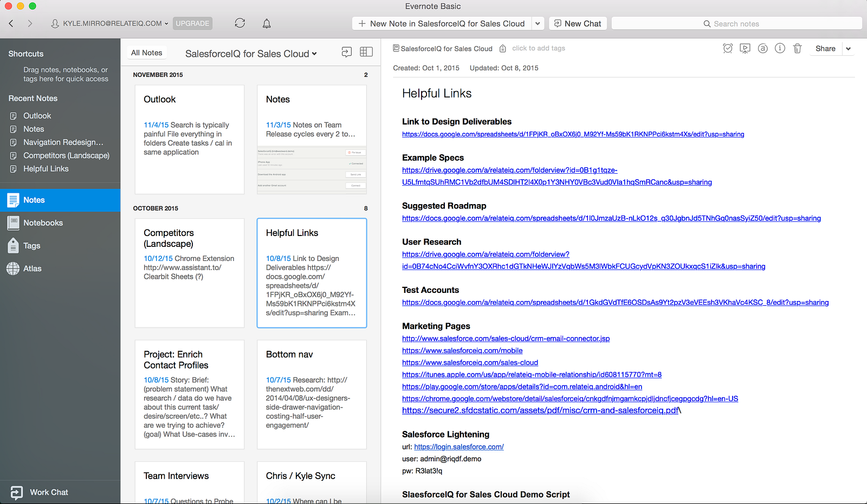
Task: Open the Chris / Kyle Sync note card
Action: (312, 483)
